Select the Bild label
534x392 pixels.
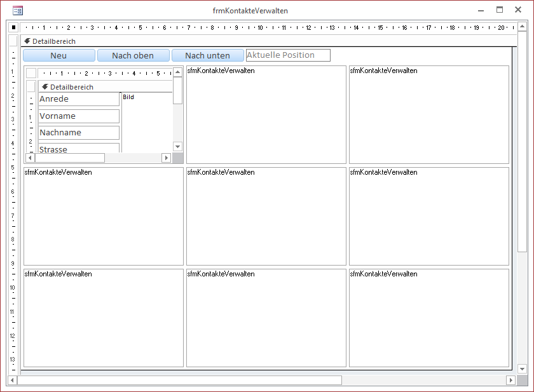(127, 97)
